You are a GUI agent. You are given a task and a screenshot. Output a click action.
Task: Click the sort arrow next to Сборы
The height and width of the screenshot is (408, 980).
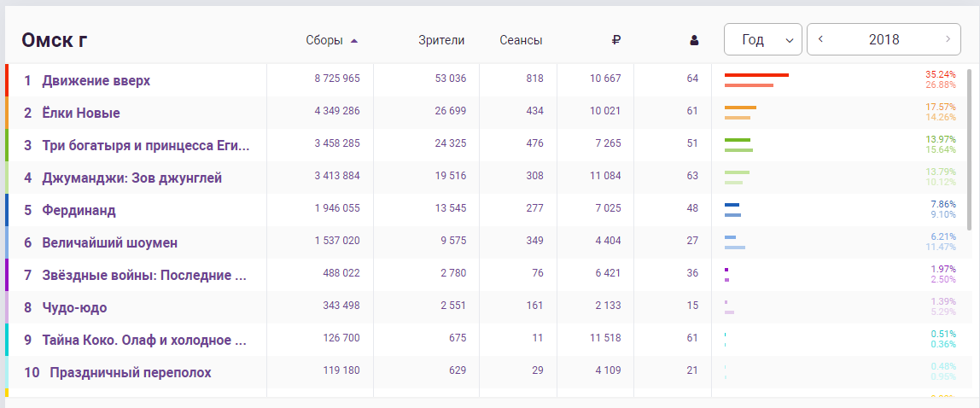point(354,41)
